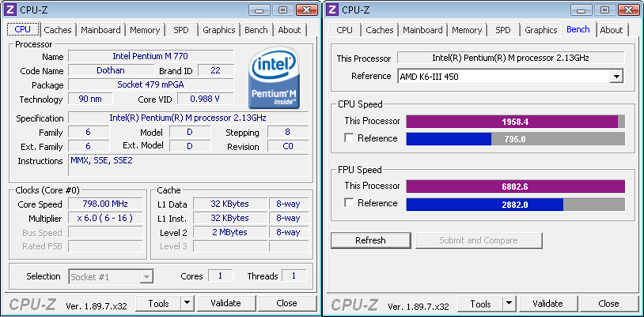Screen dimensions: 644x317
Task: Click the CPU-Z icon in left window title bar
Action: click(11, 10)
